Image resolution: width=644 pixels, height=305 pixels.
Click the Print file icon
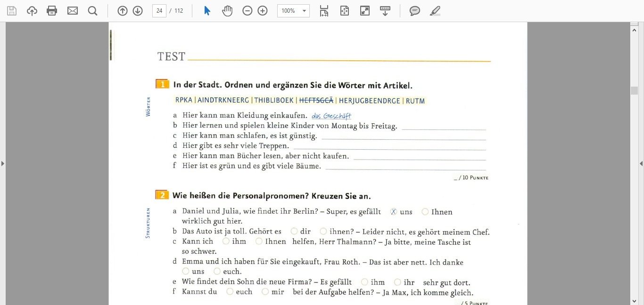(52, 11)
